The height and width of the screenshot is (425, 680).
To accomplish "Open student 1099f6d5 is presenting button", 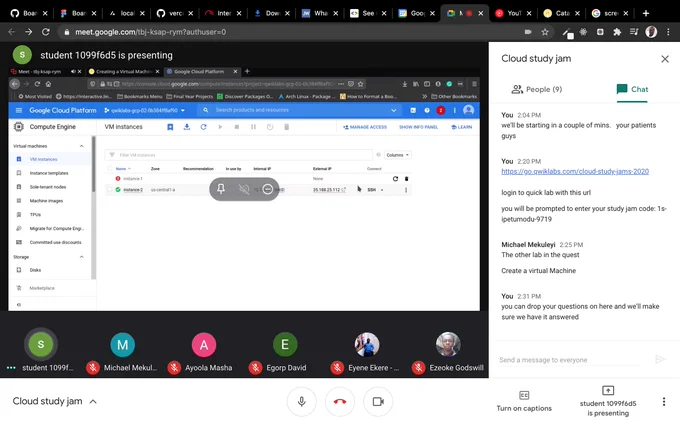I will pyautogui.click(x=608, y=401).
